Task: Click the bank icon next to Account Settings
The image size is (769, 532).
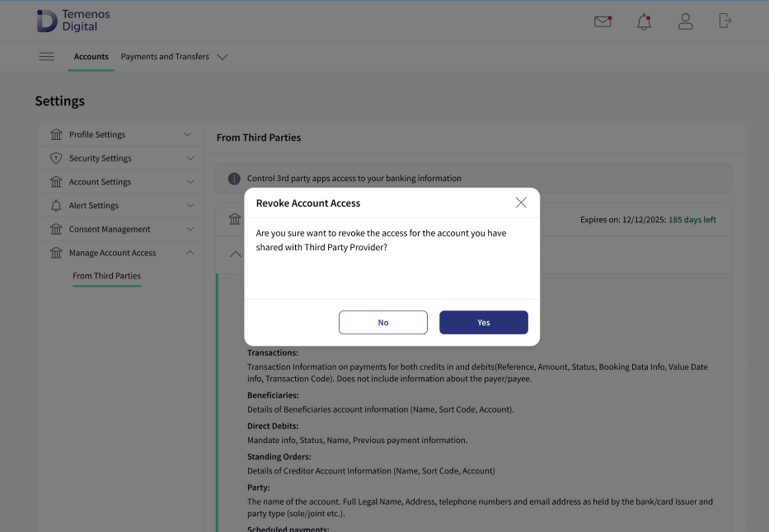Action: (x=56, y=182)
